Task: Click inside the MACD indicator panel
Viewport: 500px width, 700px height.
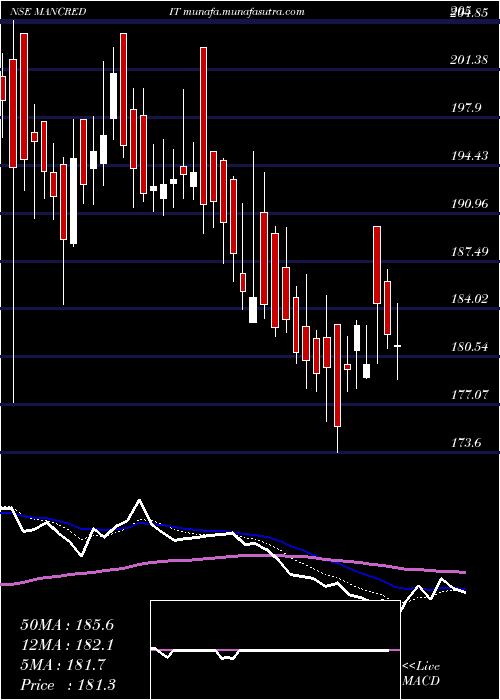Action: [275, 650]
